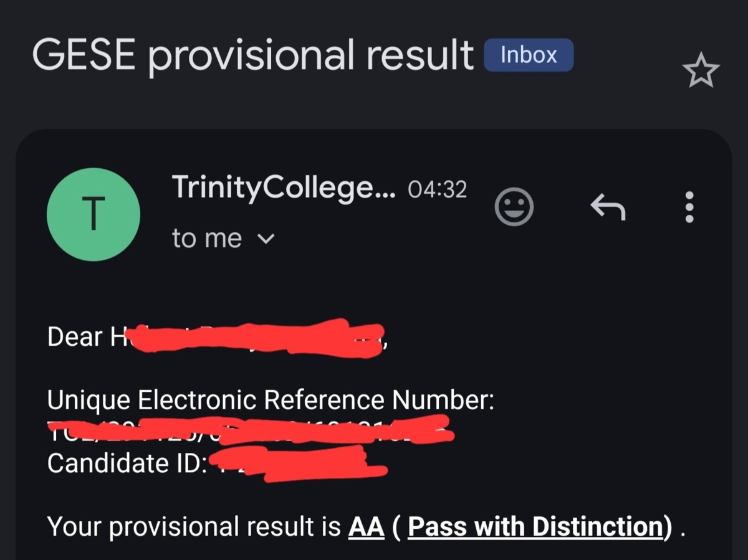Click the 04:32 timestamp
748x560 pixels.
click(x=436, y=189)
